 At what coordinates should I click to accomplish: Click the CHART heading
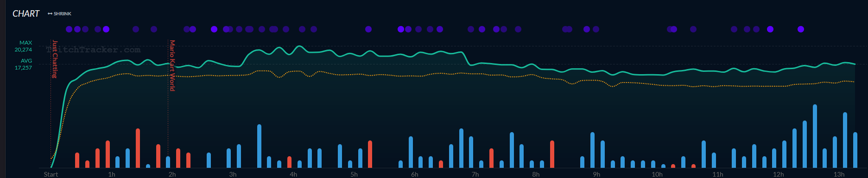tap(26, 14)
